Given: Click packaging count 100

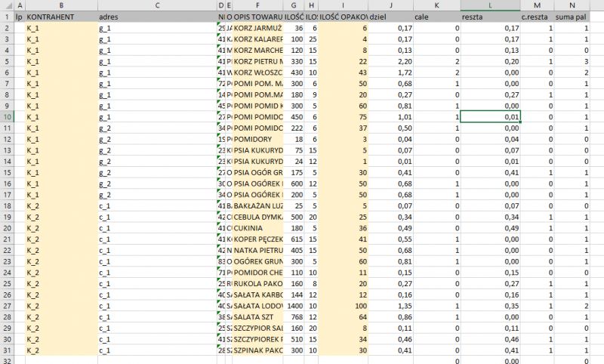Looking at the screenshot, I should tap(343, 306).
